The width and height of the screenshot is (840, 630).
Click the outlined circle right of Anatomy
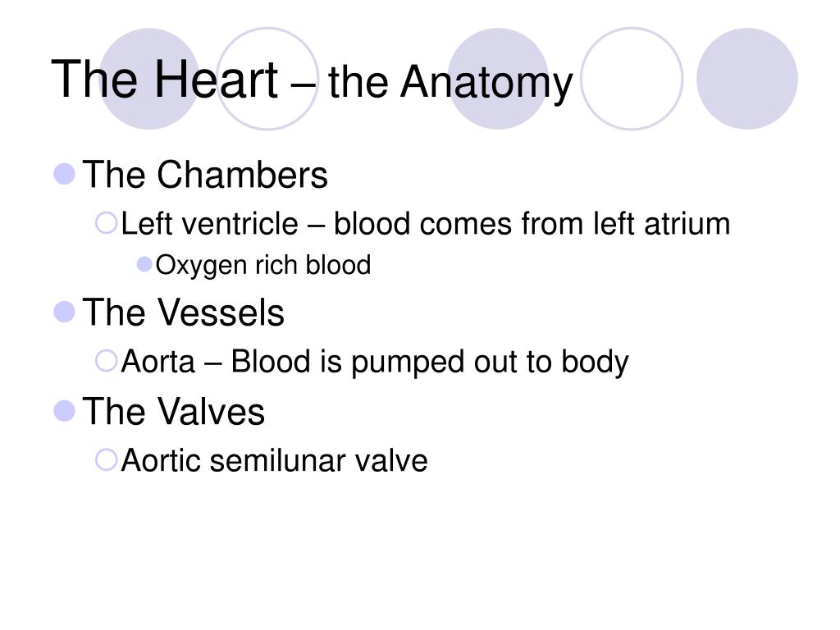(632, 79)
